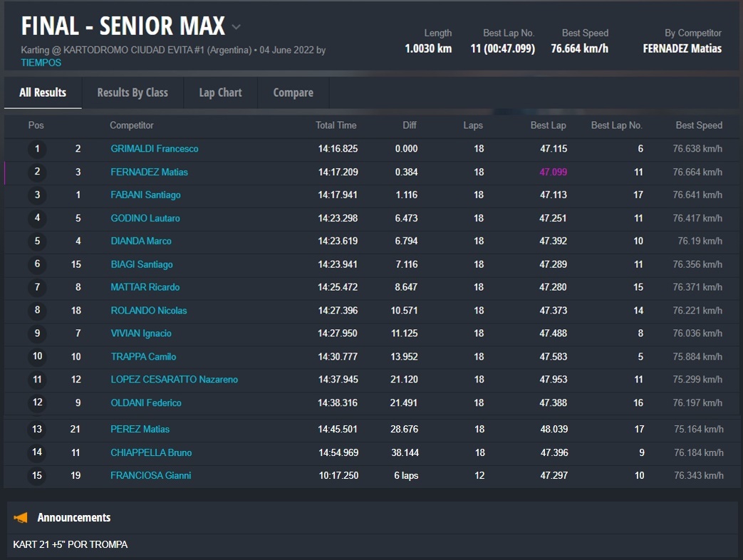
Task: Select the All Results tab
Action: coord(43,93)
